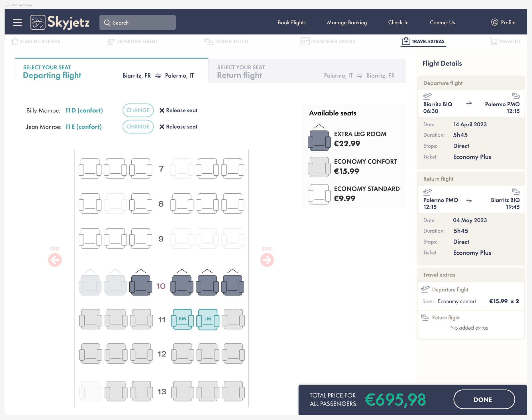
Task: Click X icon to release Billy Monroe's seat
Action: [x=162, y=110]
